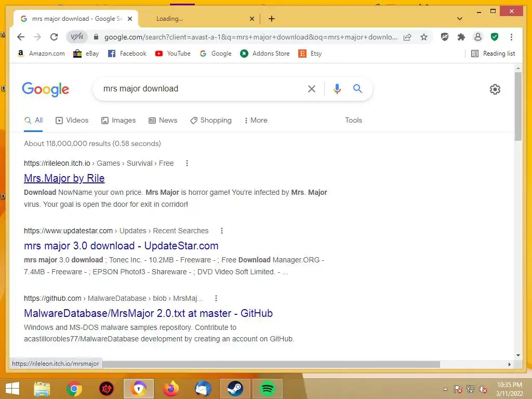The width and height of the screenshot is (532, 399).
Task: Open MalwareDatabase MrsMajor GitHub result
Action: pos(148,313)
